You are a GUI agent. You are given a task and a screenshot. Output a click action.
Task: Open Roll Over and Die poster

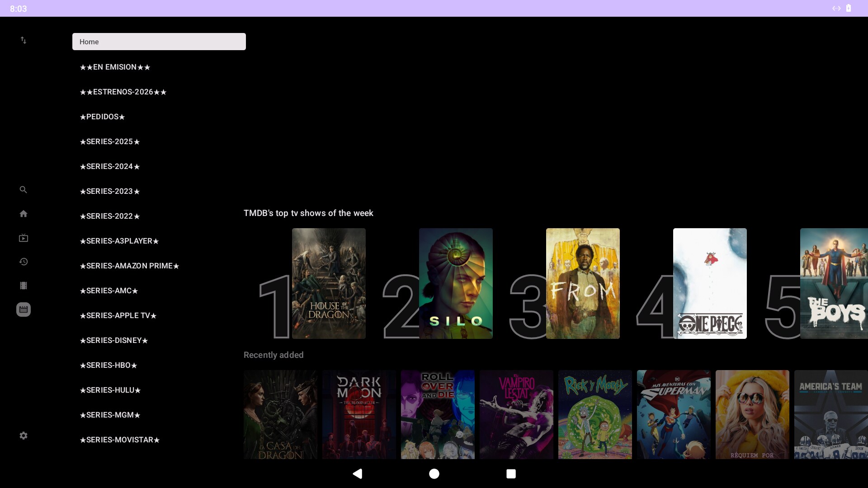438,414
